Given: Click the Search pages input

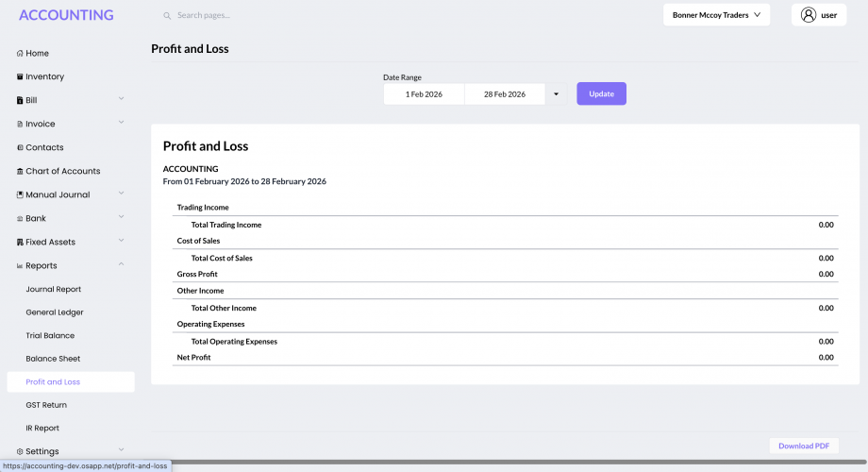Looking at the screenshot, I should [203, 15].
